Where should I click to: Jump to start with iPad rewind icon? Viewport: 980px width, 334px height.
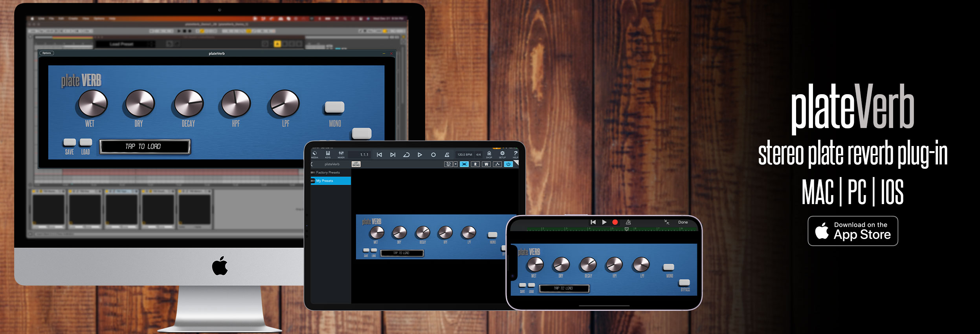tap(379, 155)
